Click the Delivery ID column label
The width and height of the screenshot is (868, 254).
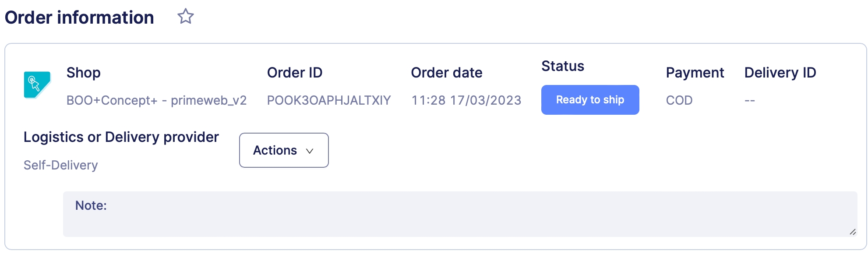tap(780, 73)
